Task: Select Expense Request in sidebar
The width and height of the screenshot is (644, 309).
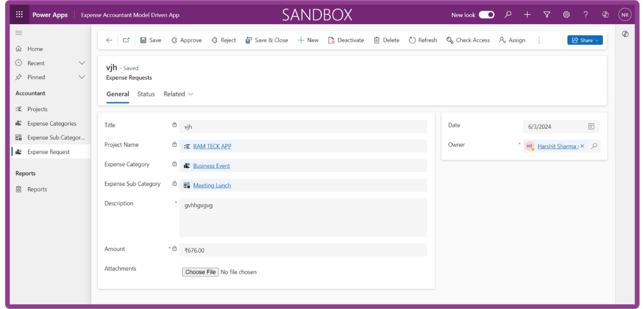Action: (50, 151)
